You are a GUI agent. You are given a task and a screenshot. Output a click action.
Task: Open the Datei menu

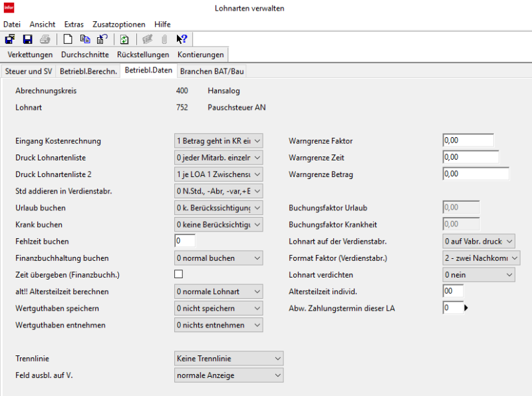[x=12, y=25]
